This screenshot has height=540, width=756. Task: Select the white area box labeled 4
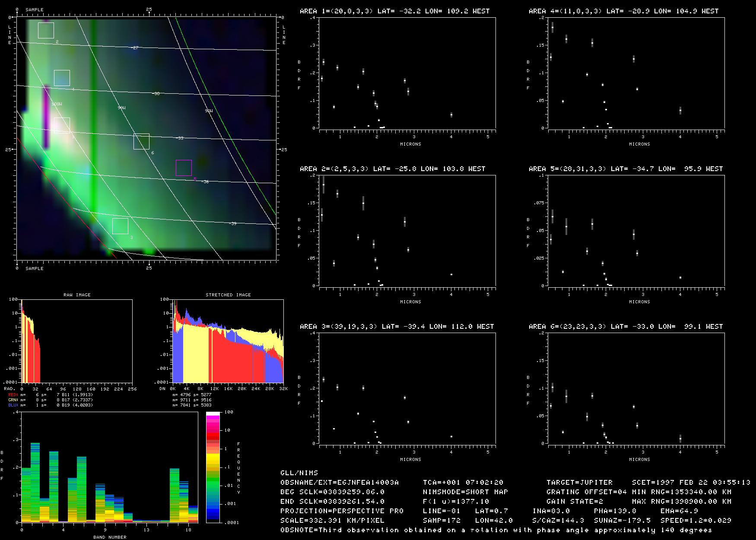pos(62,78)
